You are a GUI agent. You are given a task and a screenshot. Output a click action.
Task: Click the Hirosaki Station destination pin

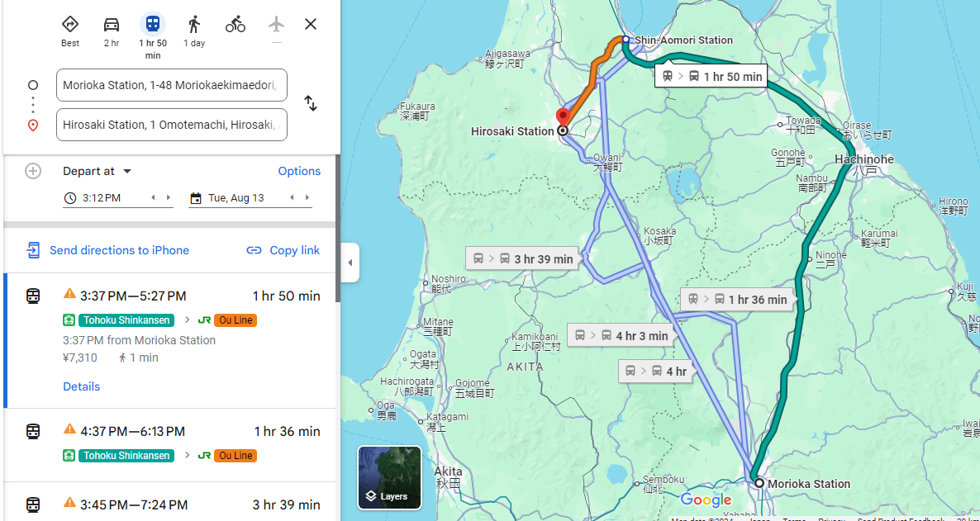pyautogui.click(x=563, y=119)
